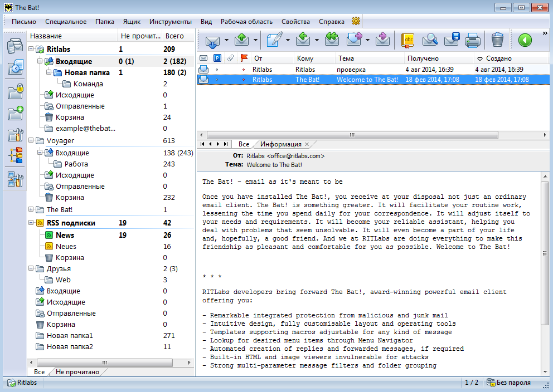Viewport: 553px width, 392px height.
Task: Click the Search messages magnifier icon
Action: tap(430, 40)
